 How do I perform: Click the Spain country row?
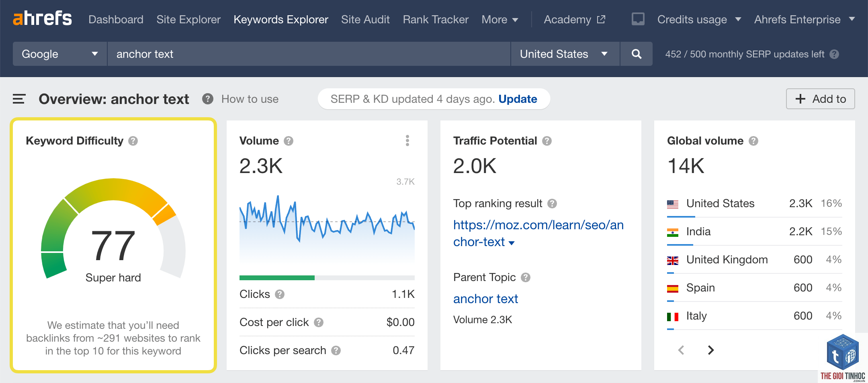click(754, 288)
